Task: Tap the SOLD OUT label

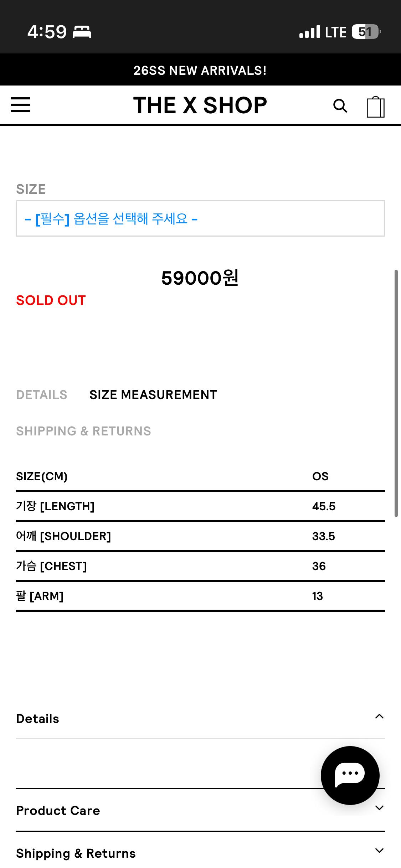Action: 51,300
